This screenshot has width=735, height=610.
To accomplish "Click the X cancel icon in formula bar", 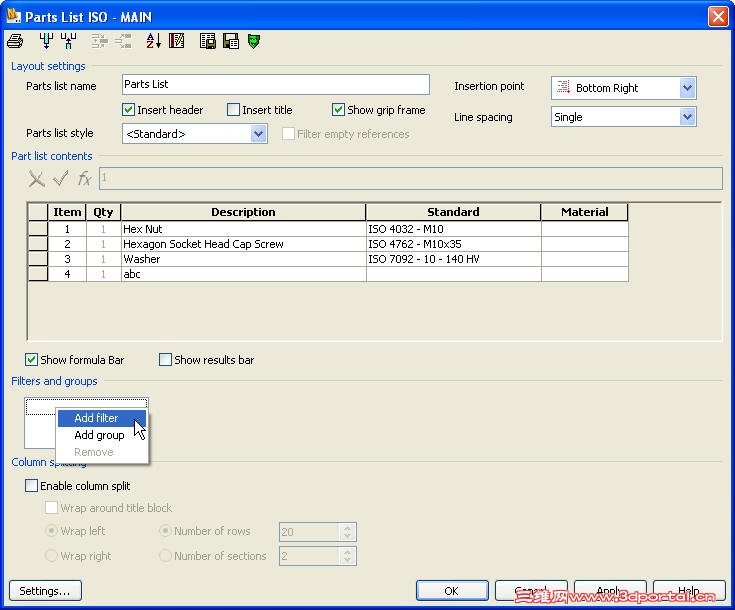I will coord(37,179).
